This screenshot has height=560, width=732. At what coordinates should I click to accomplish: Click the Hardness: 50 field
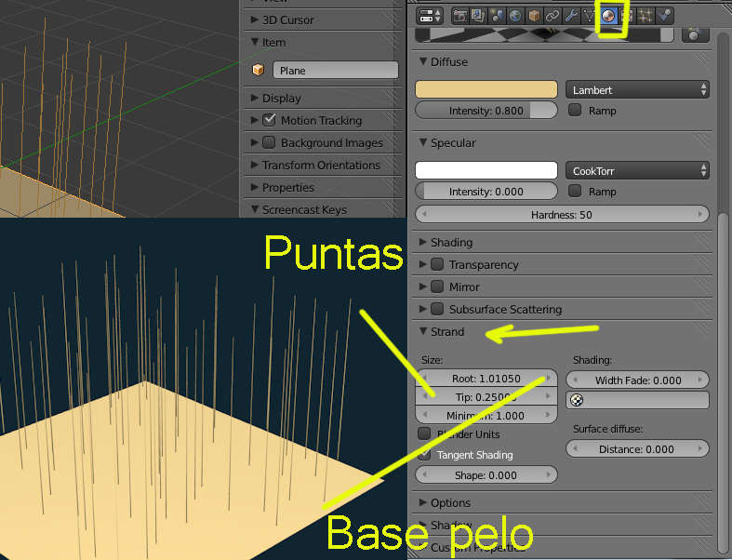pyautogui.click(x=562, y=215)
